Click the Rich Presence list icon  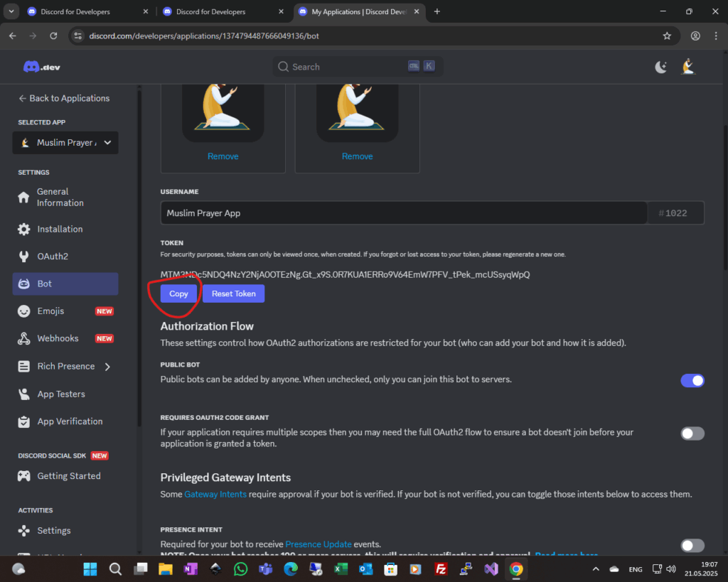[23, 366]
